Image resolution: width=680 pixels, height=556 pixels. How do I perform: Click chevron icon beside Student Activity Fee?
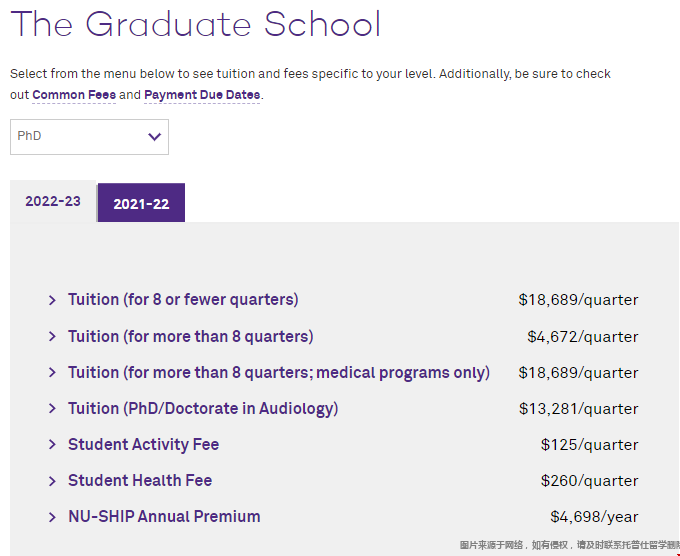(52, 445)
